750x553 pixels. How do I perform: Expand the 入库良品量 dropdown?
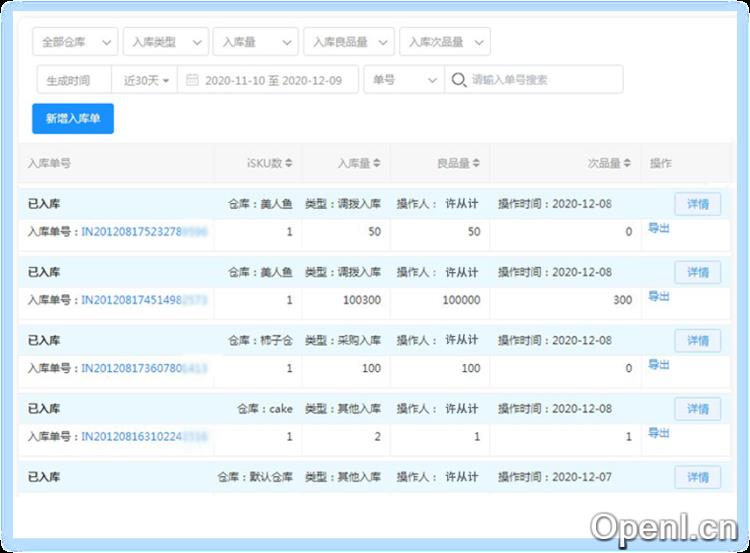[349, 42]
